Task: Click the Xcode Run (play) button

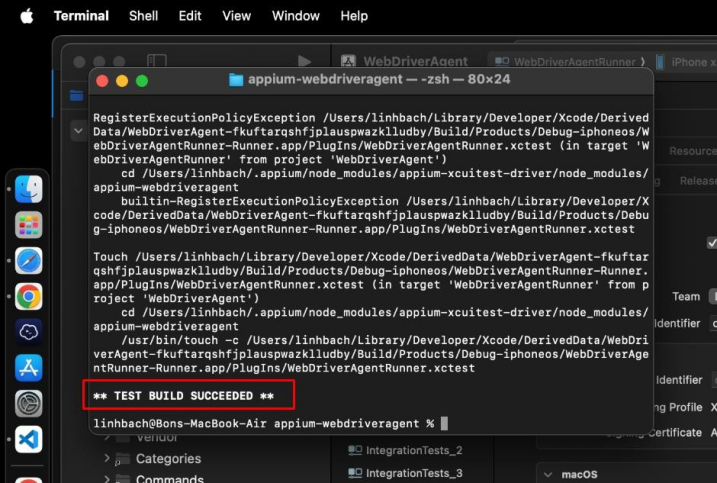Action: point(304,62)
